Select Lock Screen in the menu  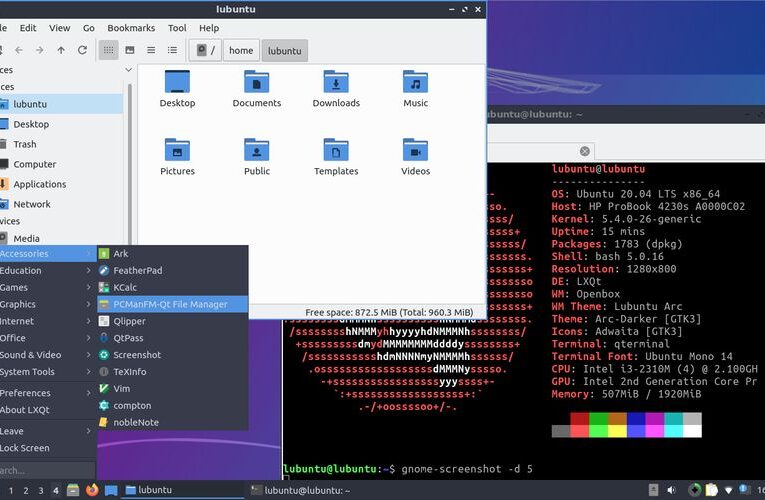[47, 448]
